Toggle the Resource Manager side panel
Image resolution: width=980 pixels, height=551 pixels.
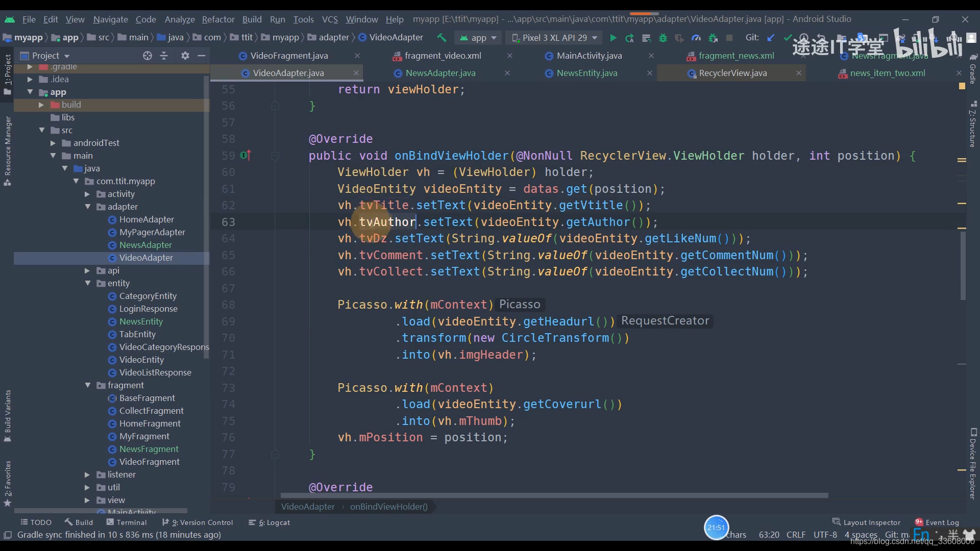(x=7, y=151)
